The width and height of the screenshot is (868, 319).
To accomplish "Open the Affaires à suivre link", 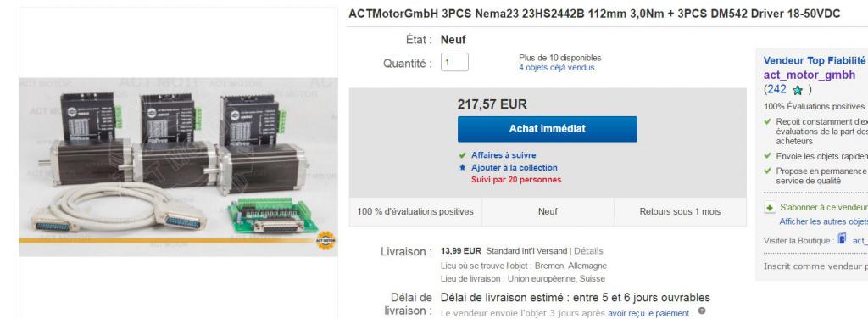I will (504, 155).
